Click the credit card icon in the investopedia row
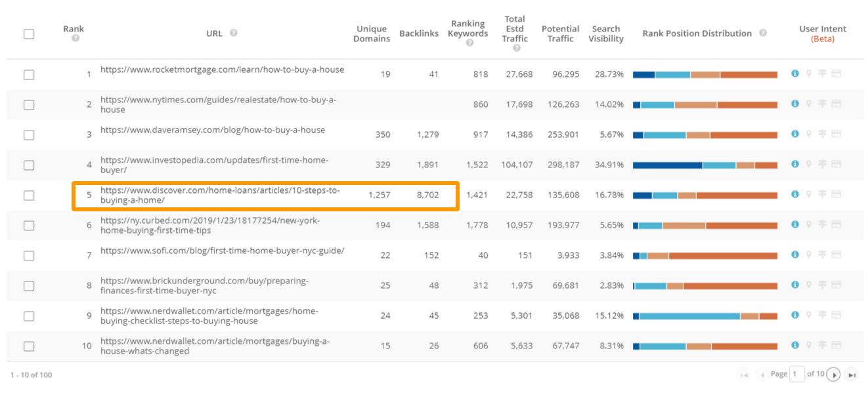This screenshot has width=868, height=393. click(x=836, y=165)
